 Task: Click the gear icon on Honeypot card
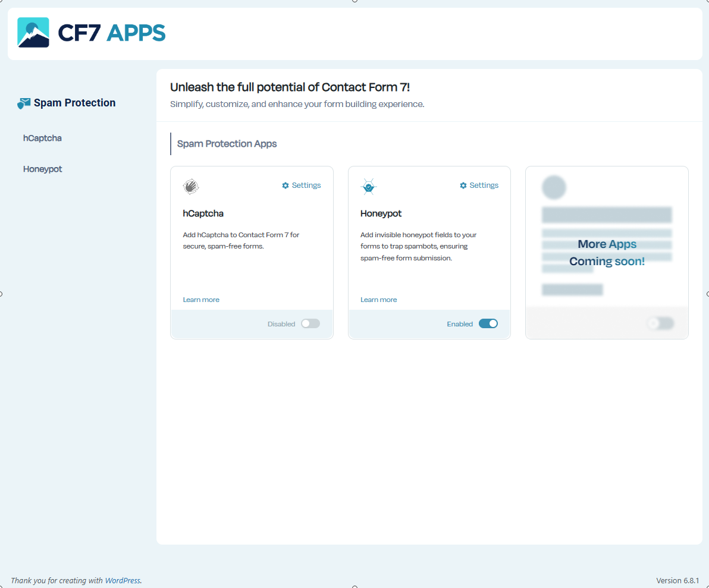pyautogui.click(x=463, y=185)
